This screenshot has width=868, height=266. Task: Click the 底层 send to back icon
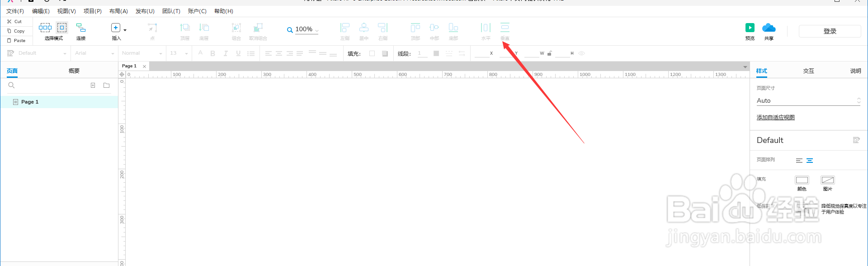(x=204, y=28)
